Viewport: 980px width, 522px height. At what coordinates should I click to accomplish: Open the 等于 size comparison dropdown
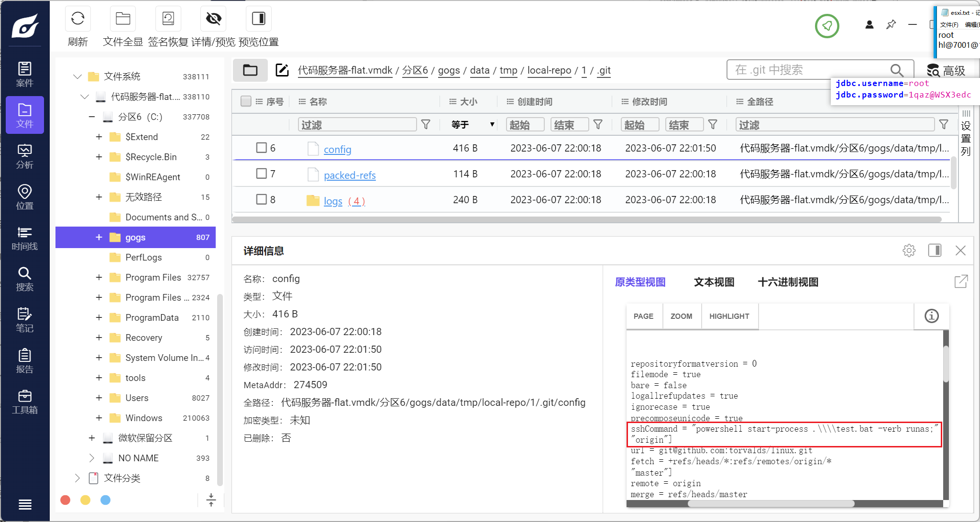tap(473, 125)
